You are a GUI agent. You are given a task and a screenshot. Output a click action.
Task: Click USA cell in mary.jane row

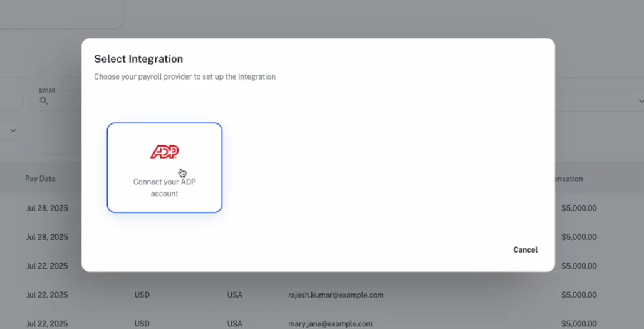tap(234, 323)
